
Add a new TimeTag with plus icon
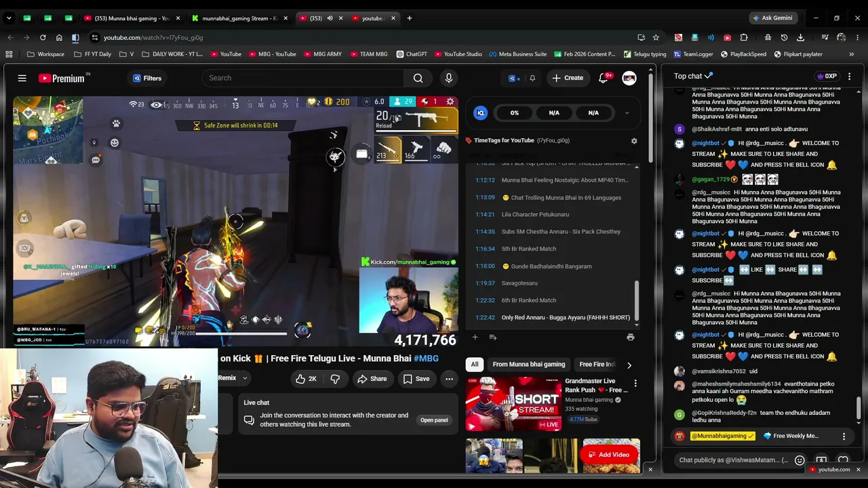[475, 337]
